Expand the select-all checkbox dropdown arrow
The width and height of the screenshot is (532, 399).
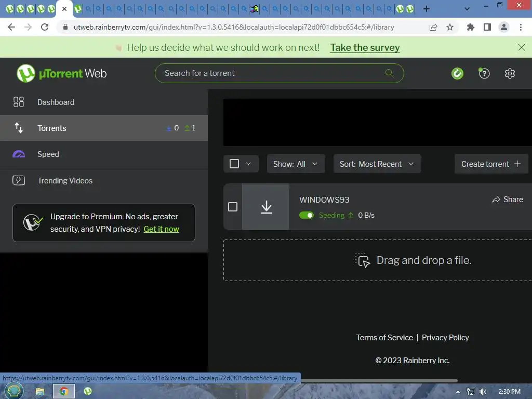pyautogui.click(x=248, y=164)
